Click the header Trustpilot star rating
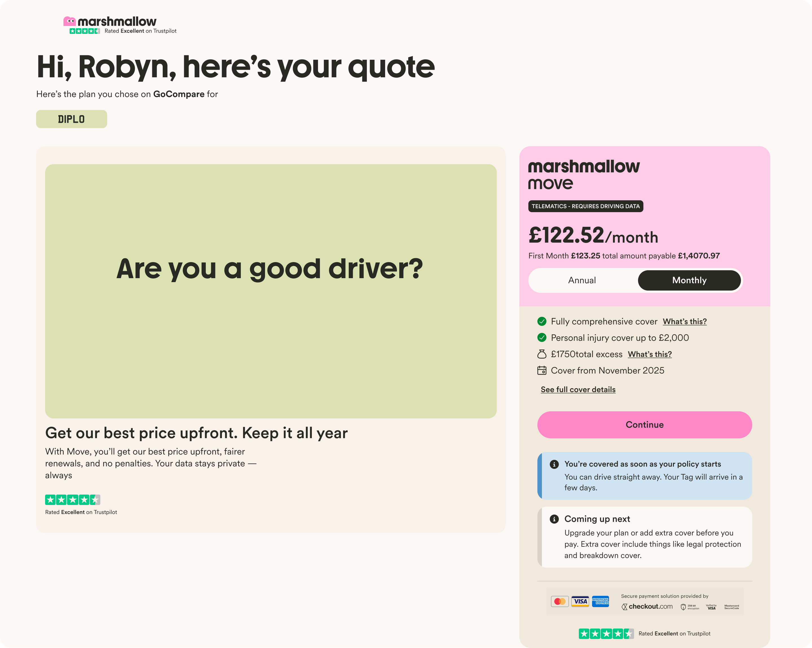812x648 pixels. click(x=85, y=31)
